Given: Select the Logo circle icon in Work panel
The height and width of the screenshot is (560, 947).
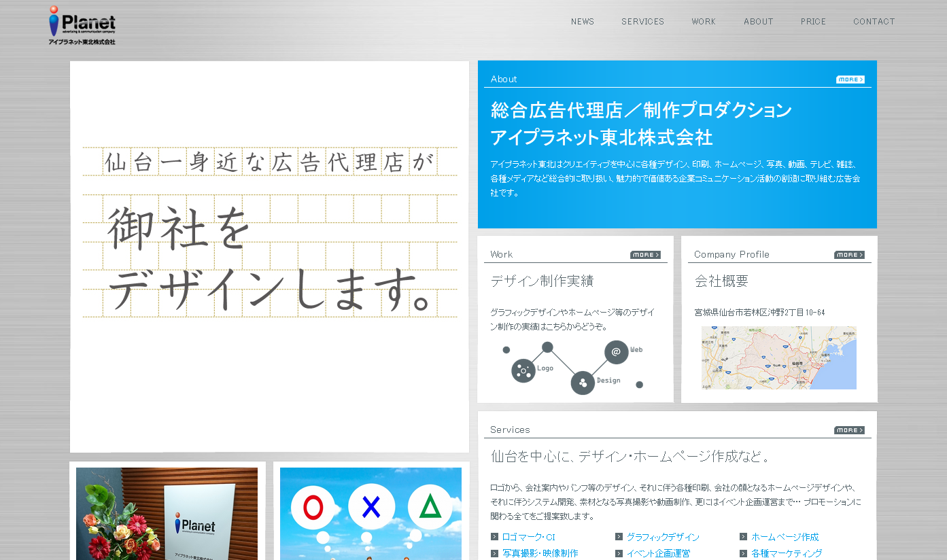Looking at the screenshot, I should coord(522,370).
